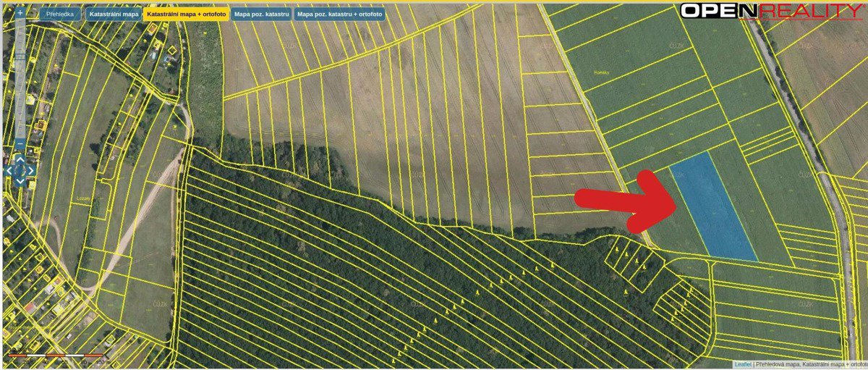Pan the map left with arrow
Screen dimensions: 868x370
pyautogui.click(x=9, y=171)
